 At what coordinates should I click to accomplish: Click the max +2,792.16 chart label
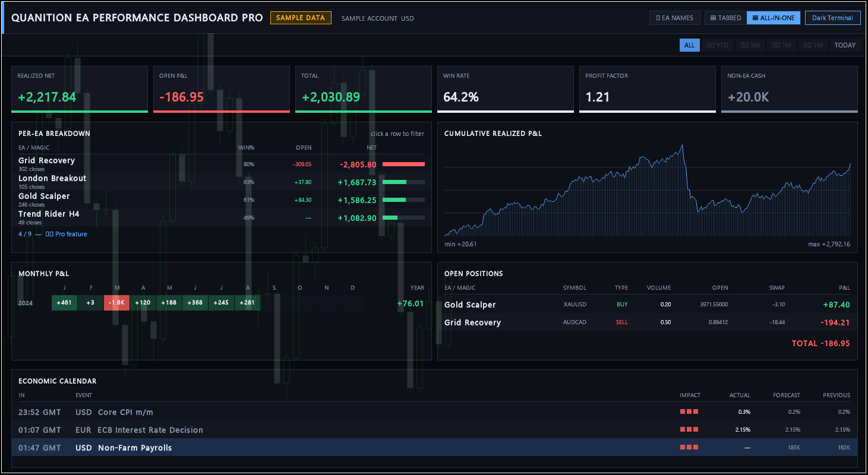pos(829,244)
